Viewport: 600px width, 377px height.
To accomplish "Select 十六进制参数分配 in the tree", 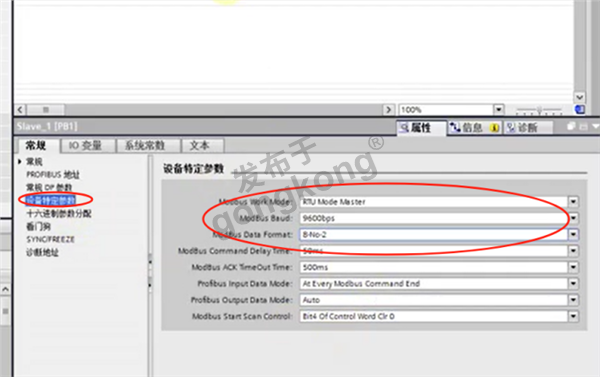I will (59, 213).
